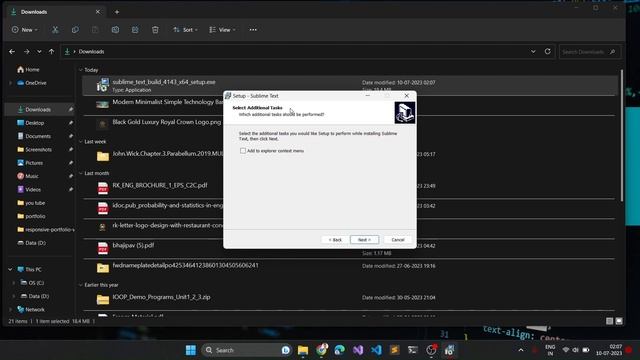Screen dimensions: 640x360
Task: Collapse the This PC tree node
Action: (x=10, y=269)
